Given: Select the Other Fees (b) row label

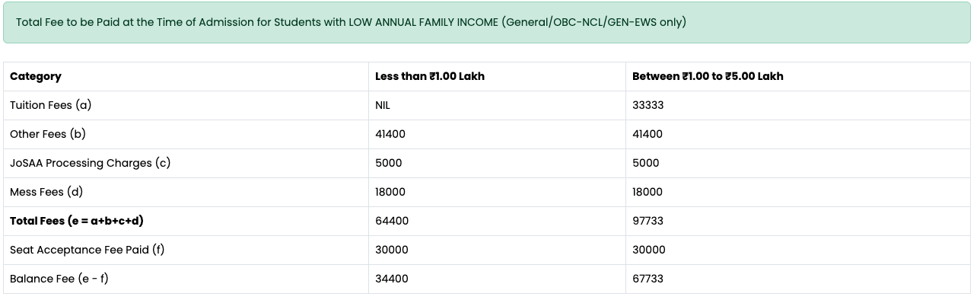Looking at the screenshot, I should click(x=48, y=134).
